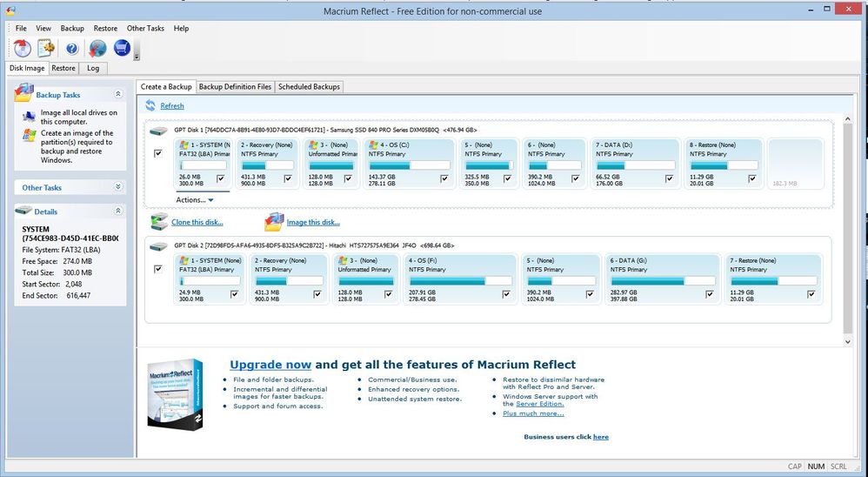868x477 pixels.
Task: Switch to Scheduled Backups tab
Action: tap(309, 87)
